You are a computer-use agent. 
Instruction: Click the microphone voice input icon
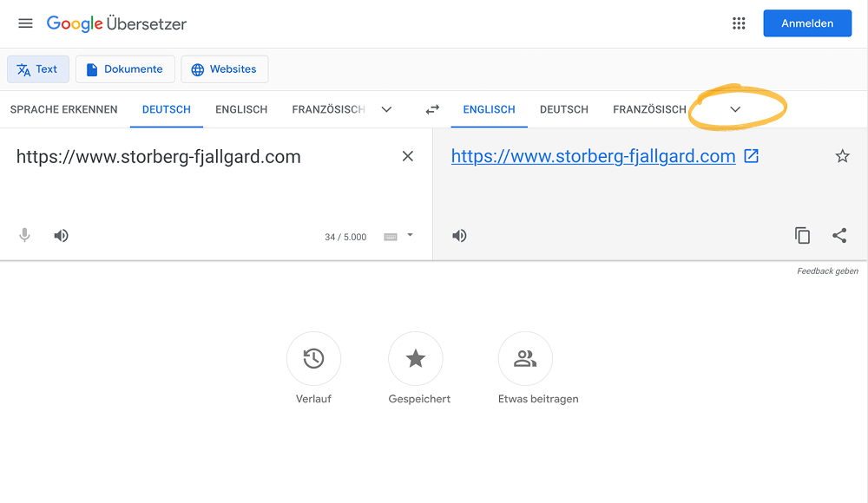[x=24, y=235]
